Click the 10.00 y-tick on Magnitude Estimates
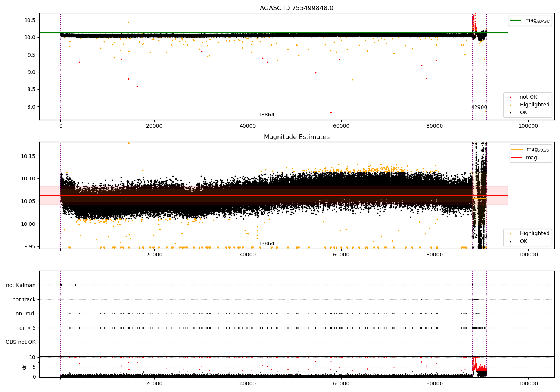Screen dimensions: 560x392 [x=28, y=224]
